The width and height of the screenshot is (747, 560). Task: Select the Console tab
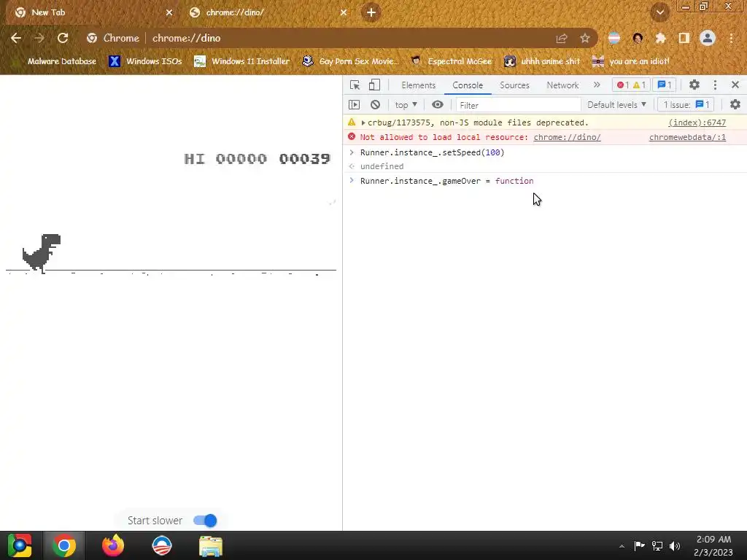tap(468, 85)
